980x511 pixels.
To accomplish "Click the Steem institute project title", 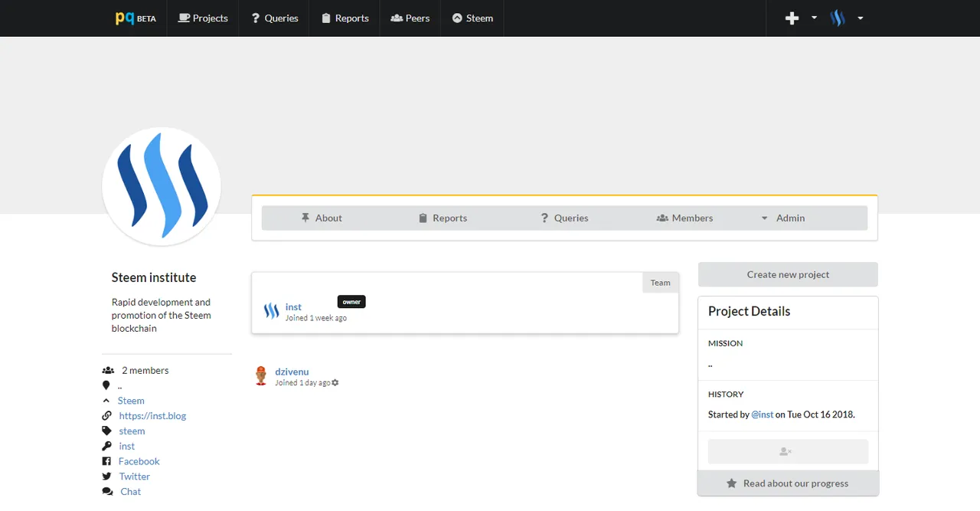I will pos(154,277).
